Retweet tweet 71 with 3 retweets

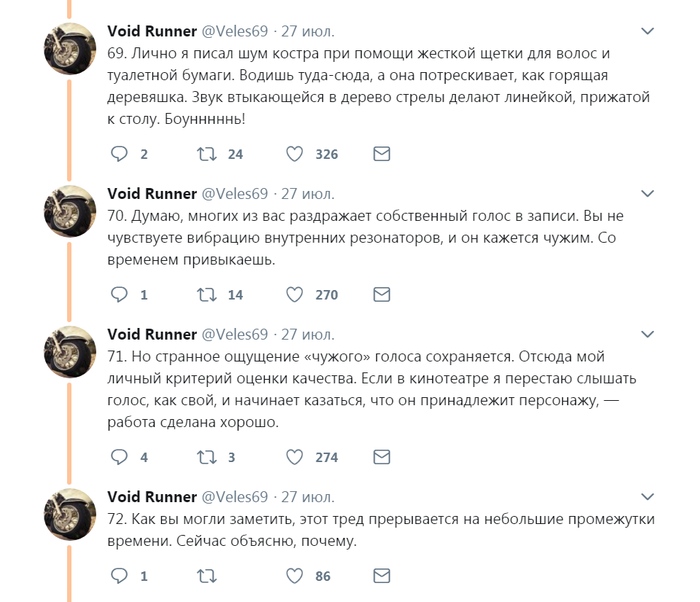207,457
